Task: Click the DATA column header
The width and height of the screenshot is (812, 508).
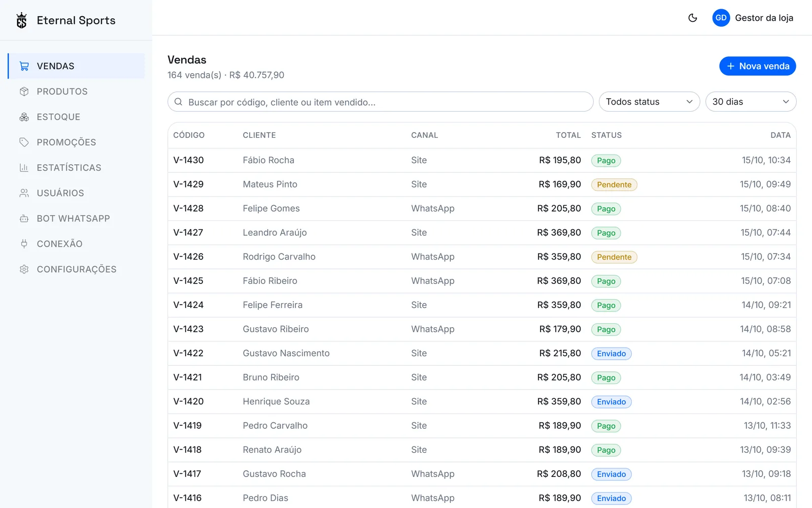Action: [781, 135]
